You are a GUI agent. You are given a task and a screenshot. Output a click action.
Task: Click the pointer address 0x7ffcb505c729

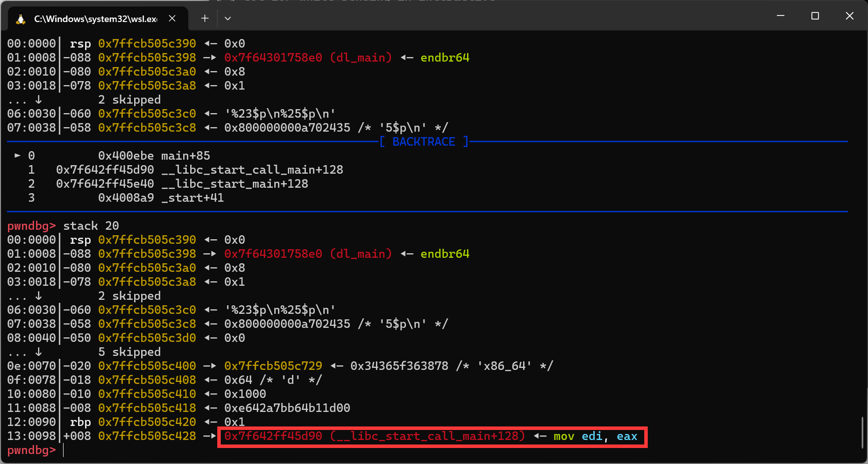pyautogui.click(x=273, y=366)
